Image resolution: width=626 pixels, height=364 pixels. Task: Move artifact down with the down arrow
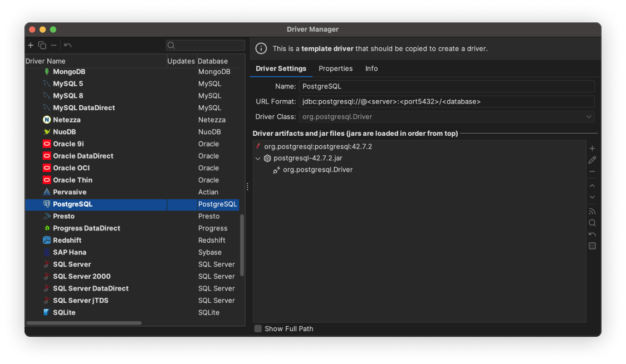(592, 197)
